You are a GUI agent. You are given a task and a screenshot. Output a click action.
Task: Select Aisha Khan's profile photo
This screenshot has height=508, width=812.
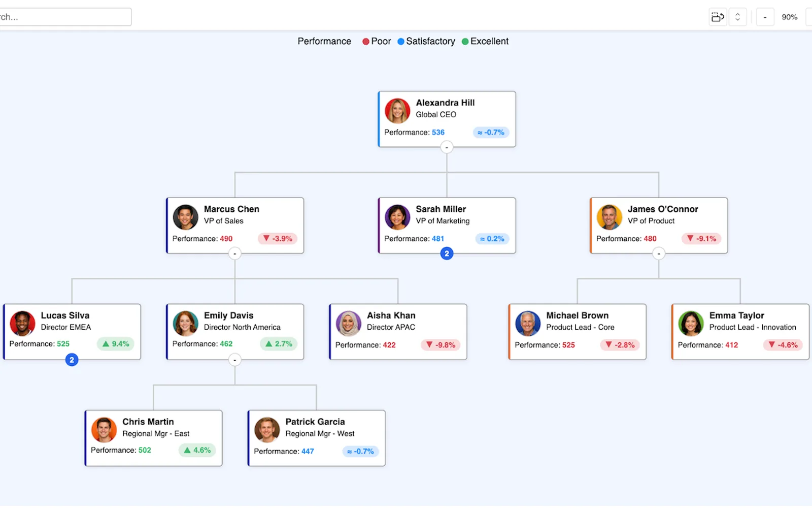tap(348, 323)
